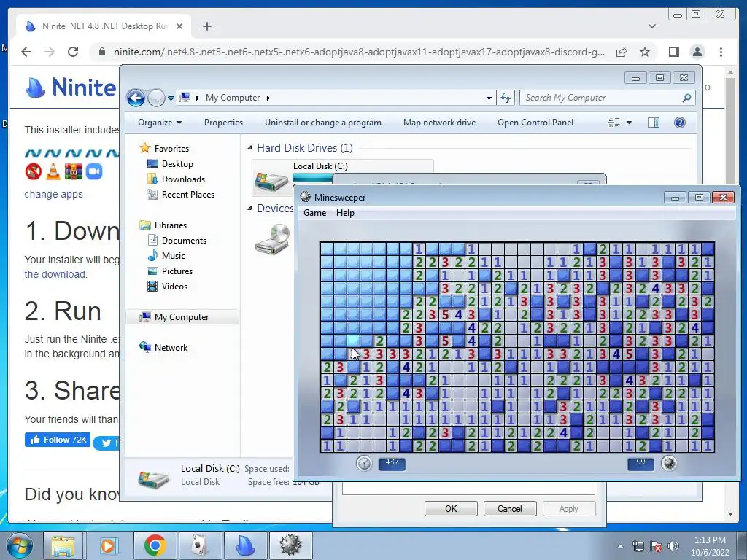Image resolution: width=747 pixels, height=560 pixels.
Task: Collapse the Hard Disk Drives group
Action: [249, 148]
